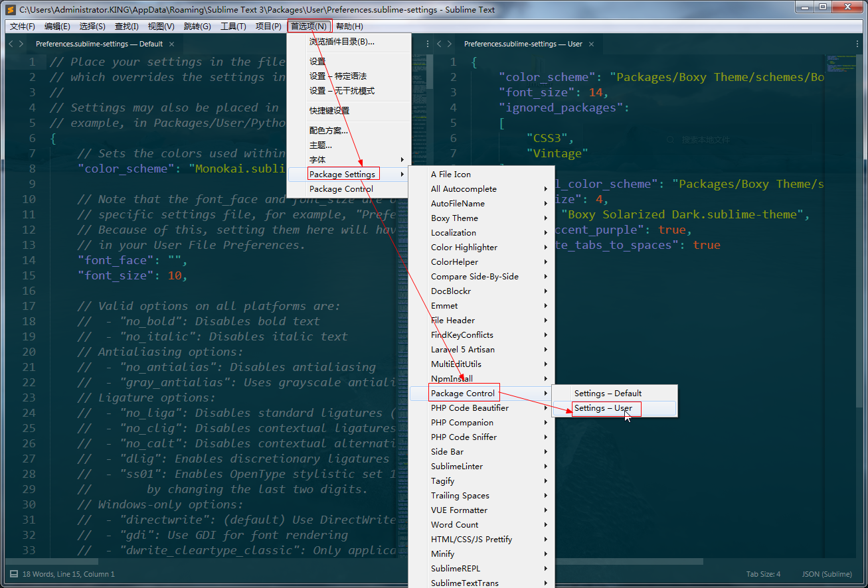Change JSON (Sublime) syntax in status bar

(827, 574)
